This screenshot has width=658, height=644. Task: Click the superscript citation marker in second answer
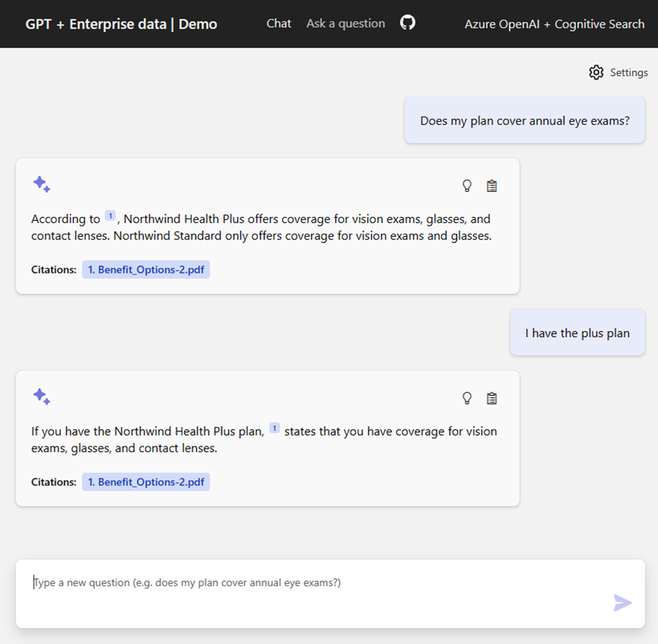tap(274, 427)
